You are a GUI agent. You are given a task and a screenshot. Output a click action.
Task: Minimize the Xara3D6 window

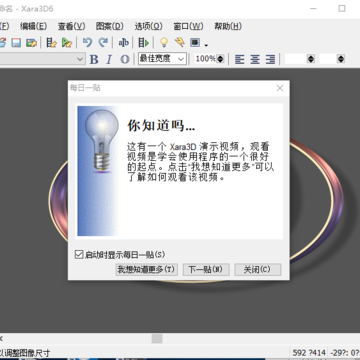(x=313, y=8)
